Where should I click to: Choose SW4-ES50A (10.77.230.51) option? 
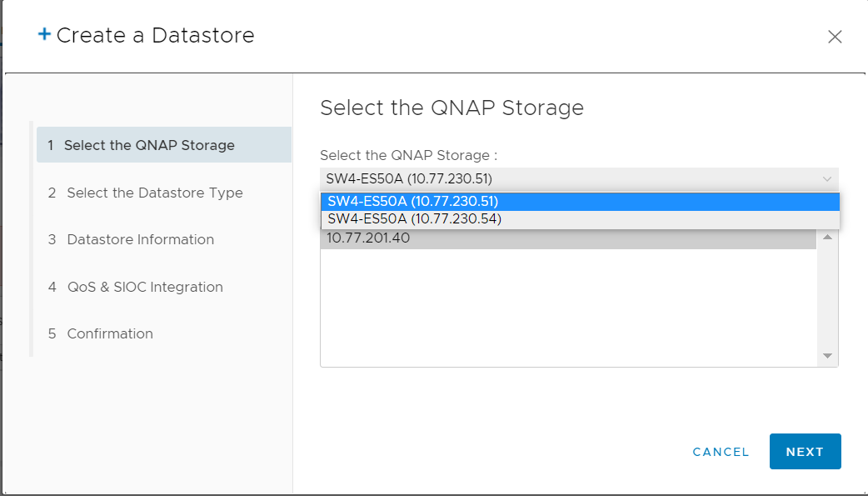point(580,201)
